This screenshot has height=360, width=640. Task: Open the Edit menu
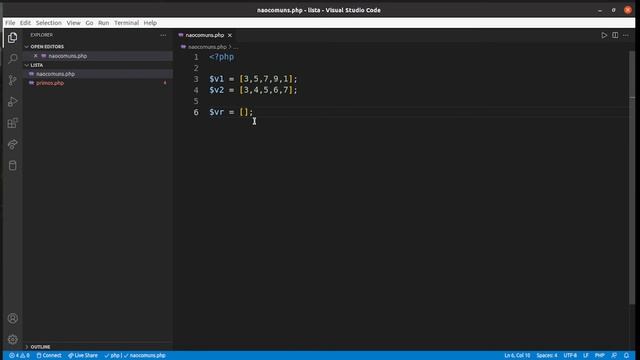(25, 23)
